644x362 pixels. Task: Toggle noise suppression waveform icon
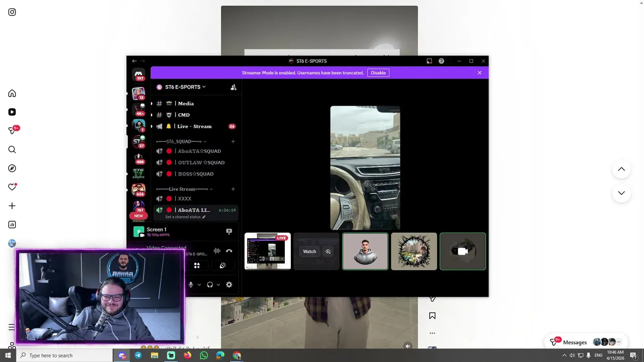217,251
